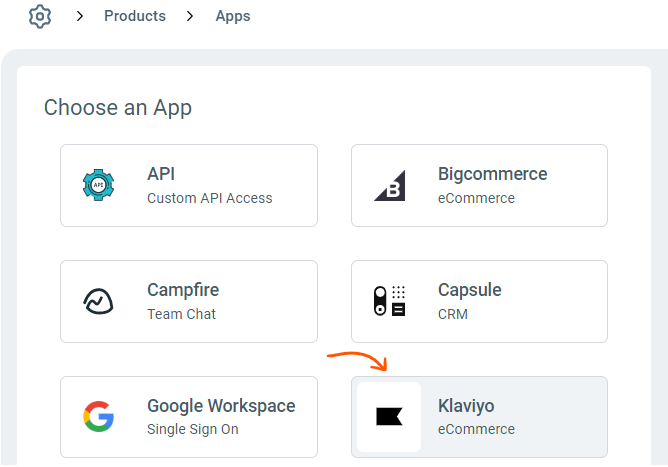Click the Bigcommerce triangle logo icon
The height and width of the screenshot is (467, 668).
pos(389,185)
